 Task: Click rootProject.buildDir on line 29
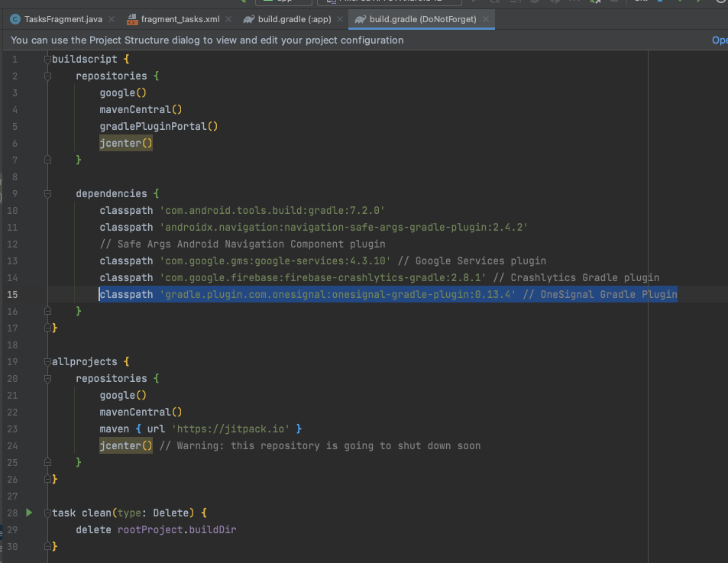click(x=177, y=529)
